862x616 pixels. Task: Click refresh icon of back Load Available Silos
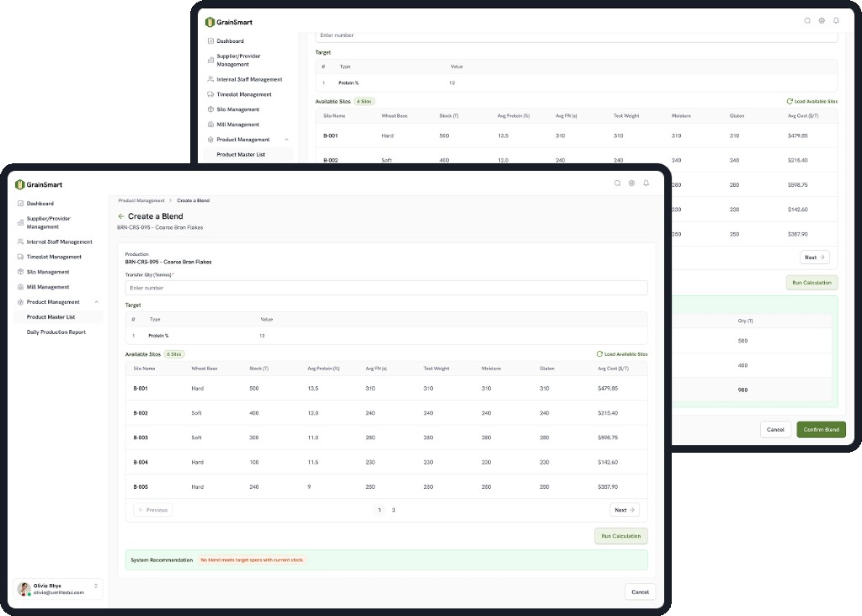click(x=790, y=101)
